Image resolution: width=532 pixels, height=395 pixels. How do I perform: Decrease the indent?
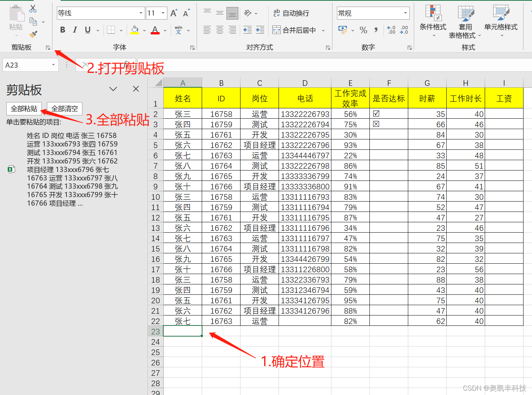click(x=248, y=30)
